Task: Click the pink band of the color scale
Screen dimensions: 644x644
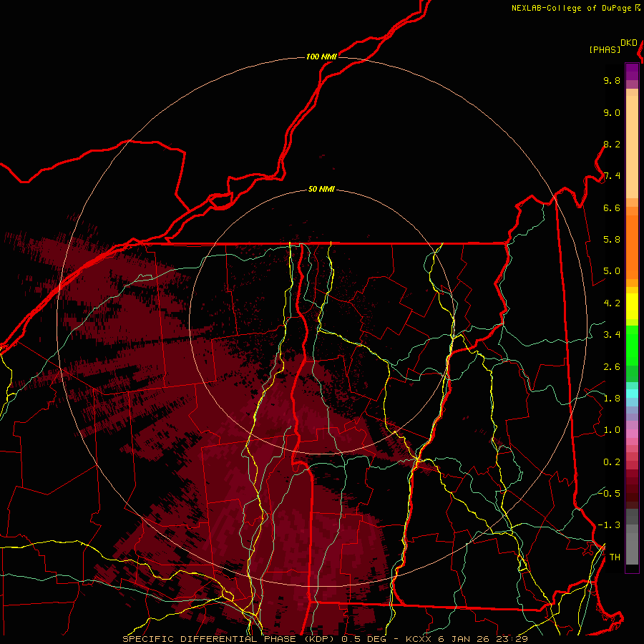Action: (x=632, y=434)
